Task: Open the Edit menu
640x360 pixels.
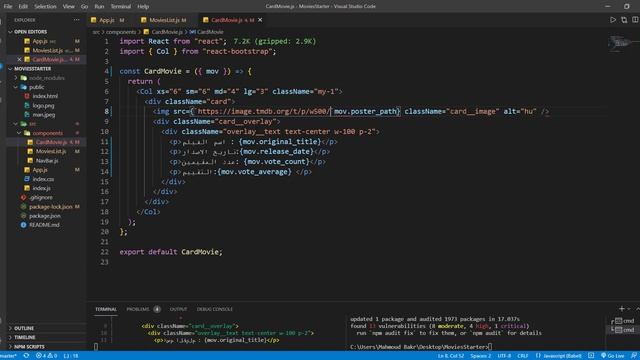Action: (23, 6)
